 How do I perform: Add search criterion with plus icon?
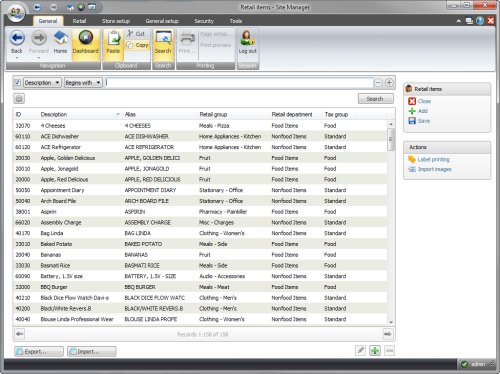click(x=389, y=83)
